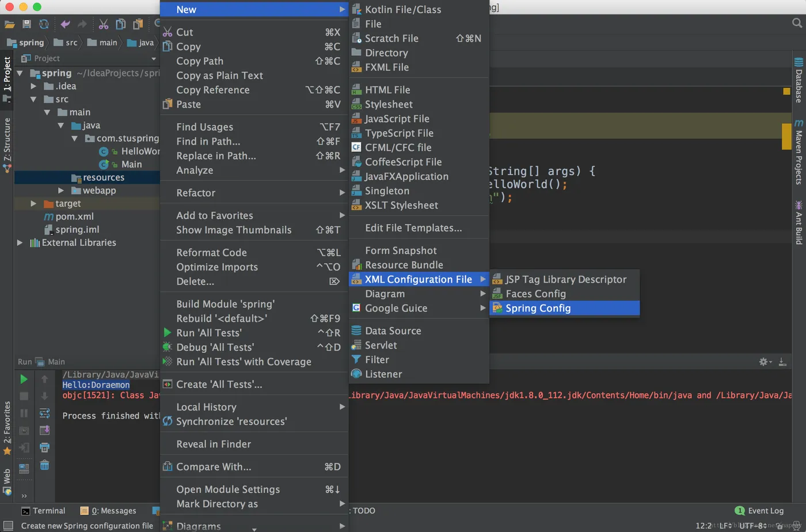806x532 pixels.
Task: Open the Terminal tool window
Action: [x=43, y=511]
